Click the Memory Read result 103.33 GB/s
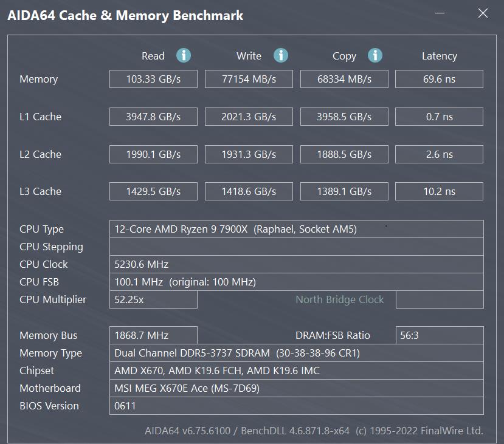The height and width of the screenshot is (444, 504). [153, 79]
